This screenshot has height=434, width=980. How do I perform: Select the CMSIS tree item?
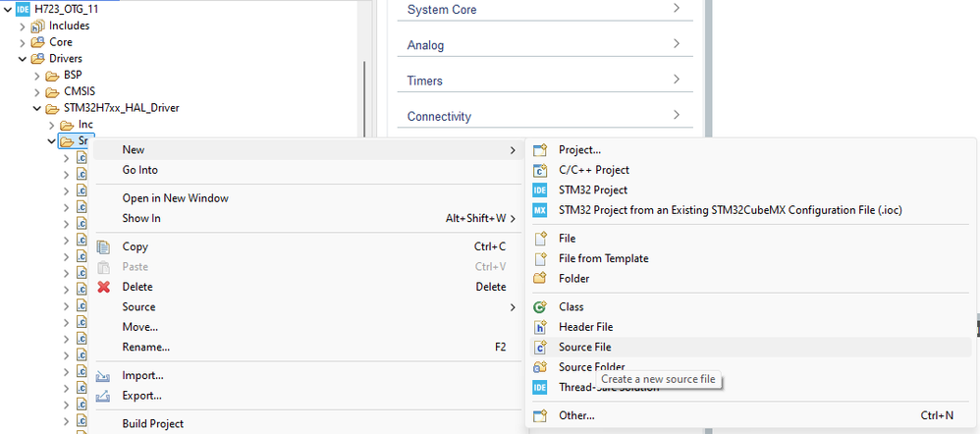click(80, 91)
